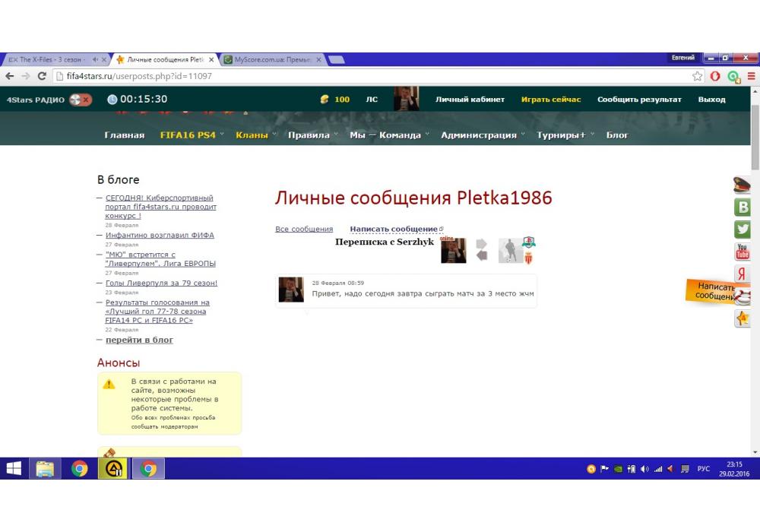Open the Главная menu item
The width and height of the screenshot is (760, 532).
(x=124, y=135)
